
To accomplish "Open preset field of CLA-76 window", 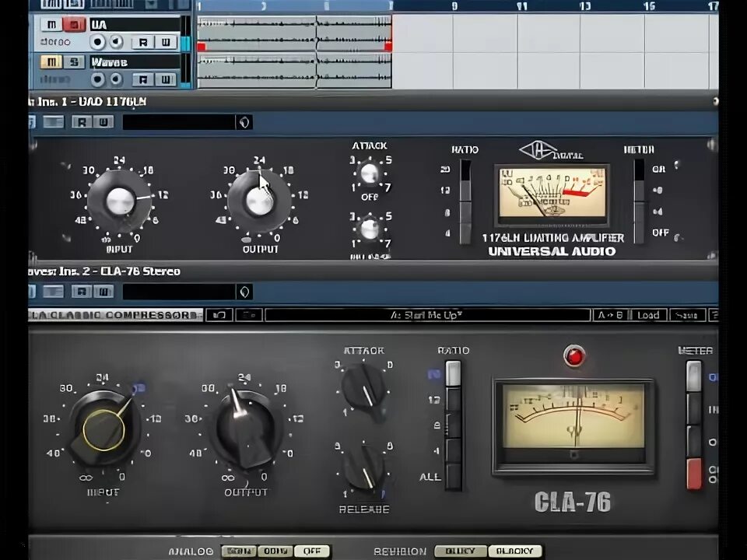I will pos(179,292).
